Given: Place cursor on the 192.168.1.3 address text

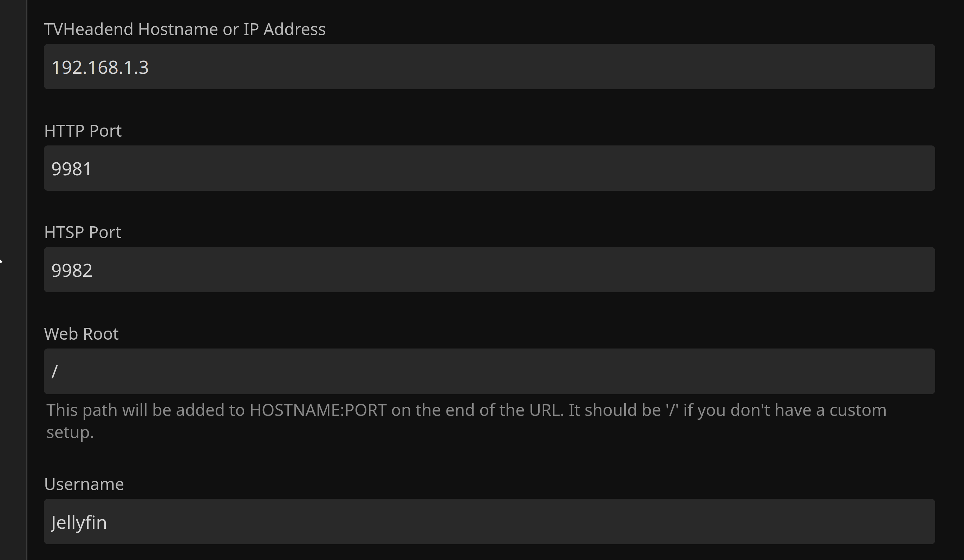Looking at the screenshot, I should point(100,68).
